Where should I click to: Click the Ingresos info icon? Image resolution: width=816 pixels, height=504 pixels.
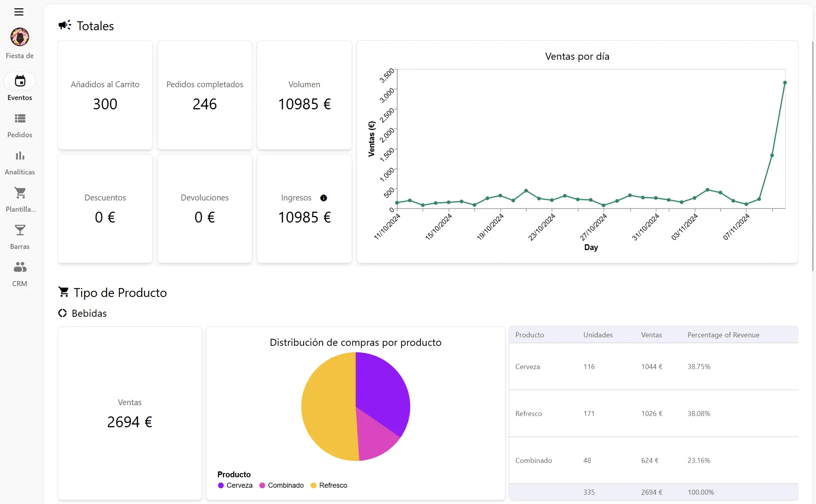pos(323,198)
